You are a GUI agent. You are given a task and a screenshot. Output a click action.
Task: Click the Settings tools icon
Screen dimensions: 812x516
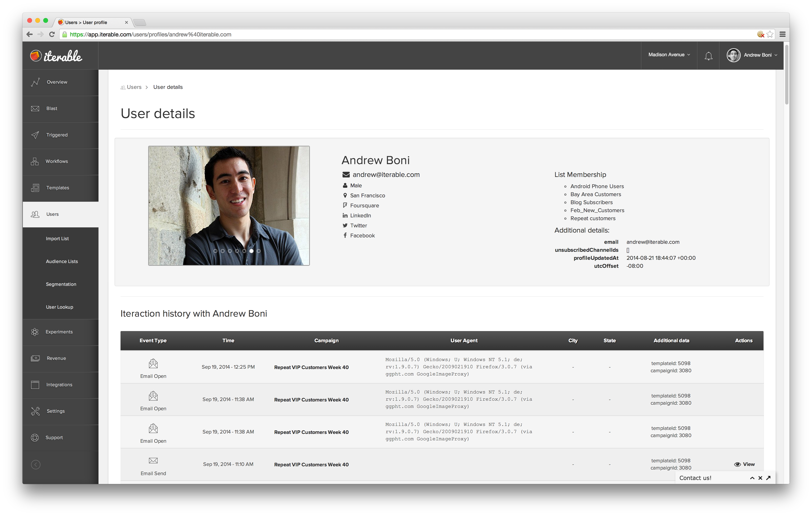(35, 411)
